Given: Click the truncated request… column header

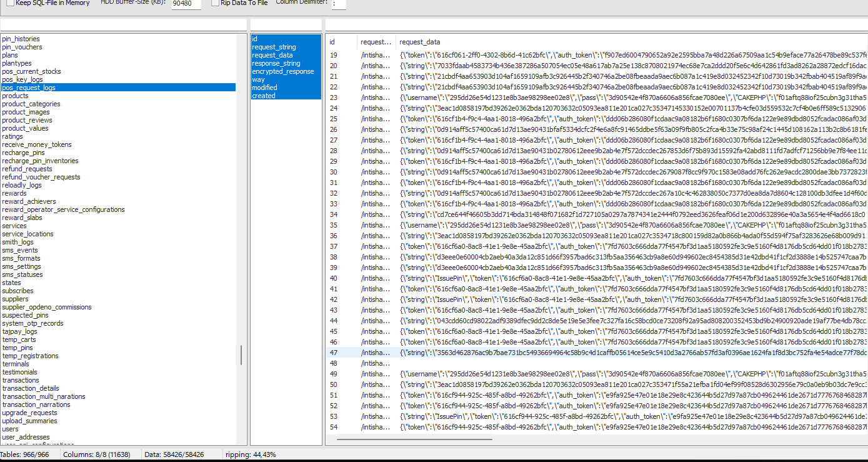Looking at the screenshot, I should click(x=376, y=42).
